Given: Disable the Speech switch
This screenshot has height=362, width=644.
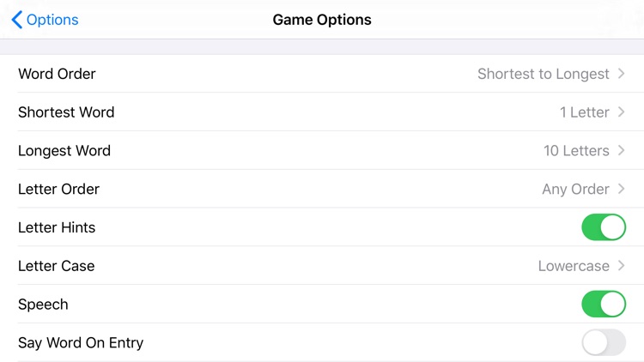Looking at the screenshot, I should coord(604,305).
